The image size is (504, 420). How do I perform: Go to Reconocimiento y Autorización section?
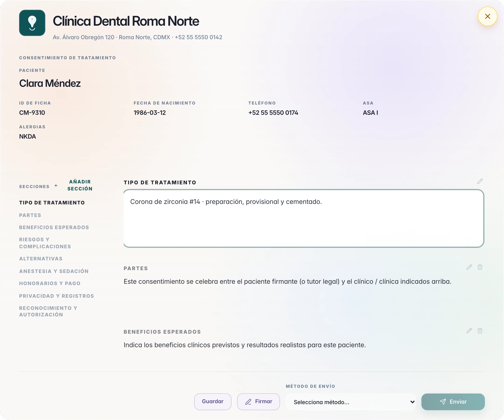coord(48,311)
